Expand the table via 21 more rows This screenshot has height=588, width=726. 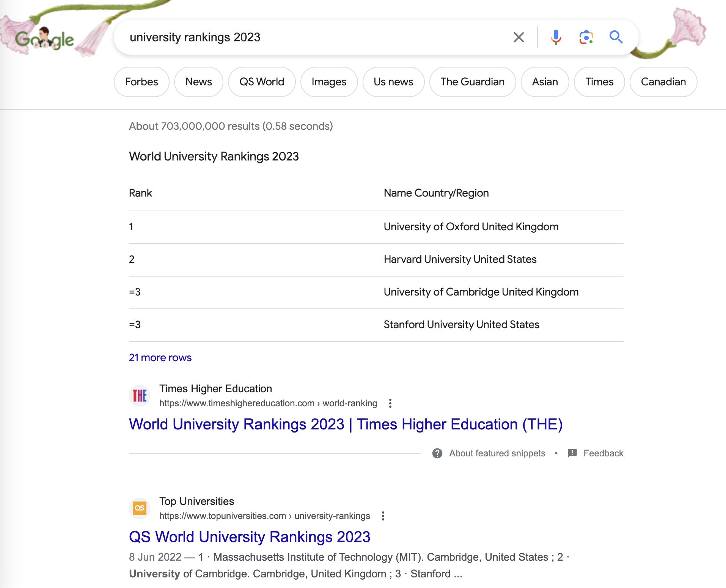[x=160, y=358]
